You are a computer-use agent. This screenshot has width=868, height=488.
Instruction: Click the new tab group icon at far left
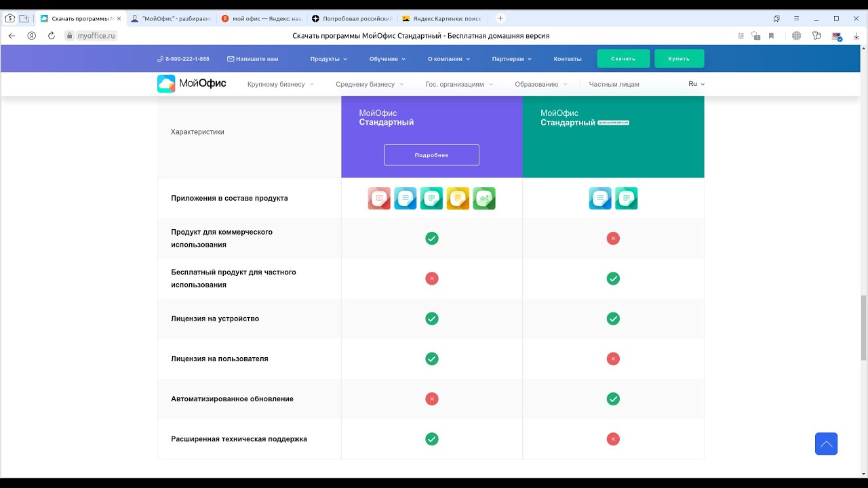tap(24, 18)
